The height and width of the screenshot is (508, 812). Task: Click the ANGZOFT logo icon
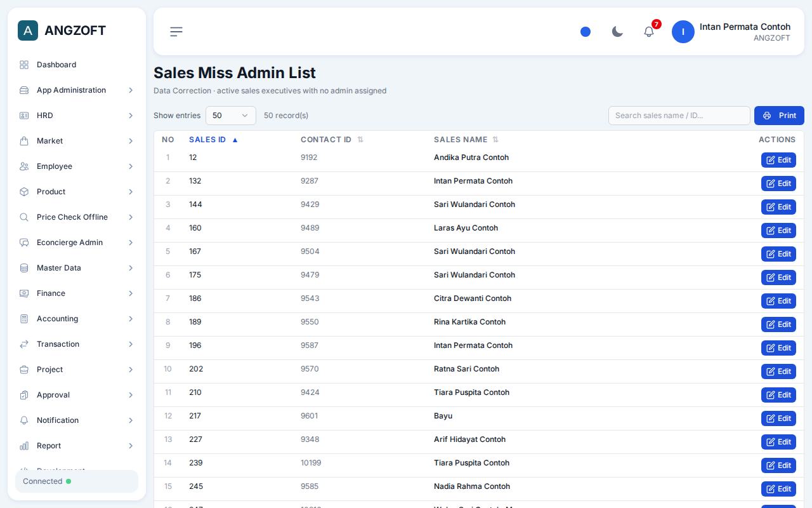tap(28, 30)
